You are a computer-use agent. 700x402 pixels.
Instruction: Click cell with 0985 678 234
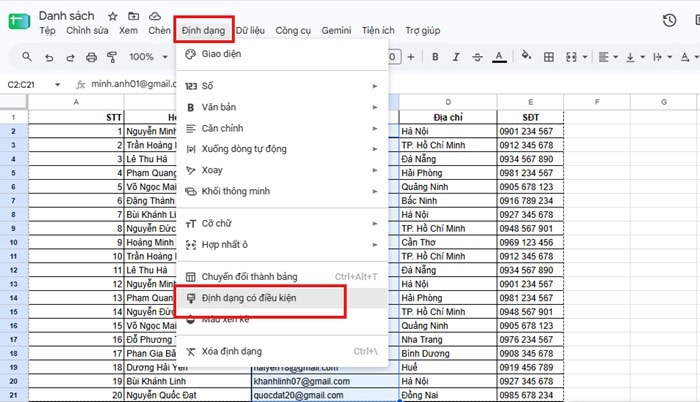point(530,395)
